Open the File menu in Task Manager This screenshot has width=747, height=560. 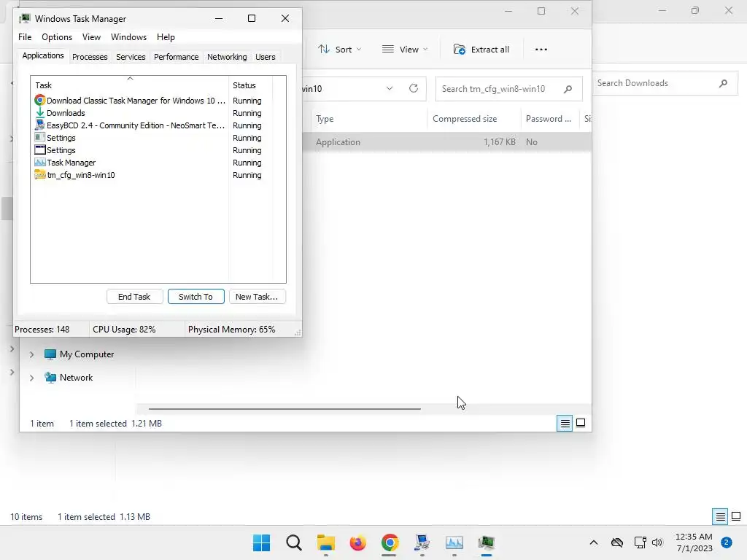click(25, 37)
